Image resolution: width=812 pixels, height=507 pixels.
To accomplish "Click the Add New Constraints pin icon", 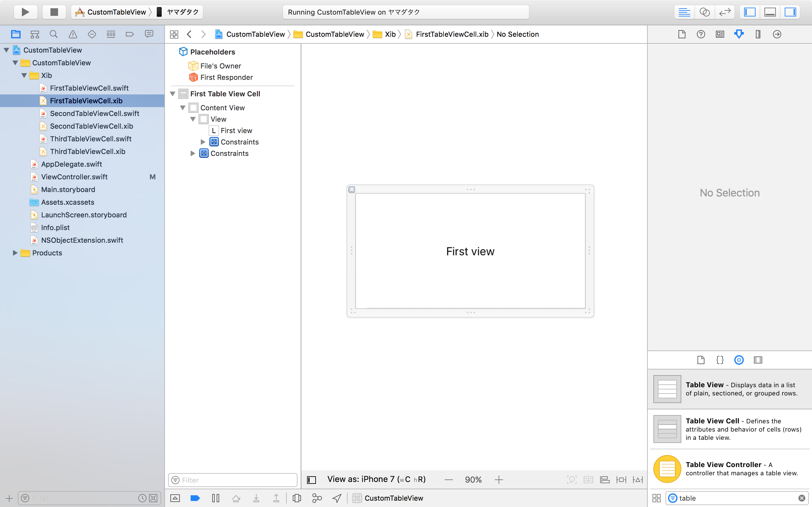I will [621, 479].
